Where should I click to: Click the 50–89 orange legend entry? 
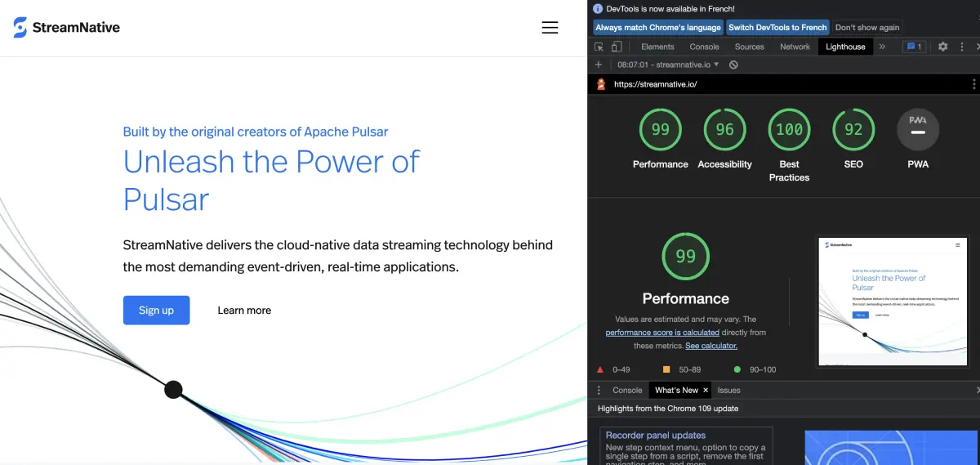pyautogui.click(x=682, y=369)
